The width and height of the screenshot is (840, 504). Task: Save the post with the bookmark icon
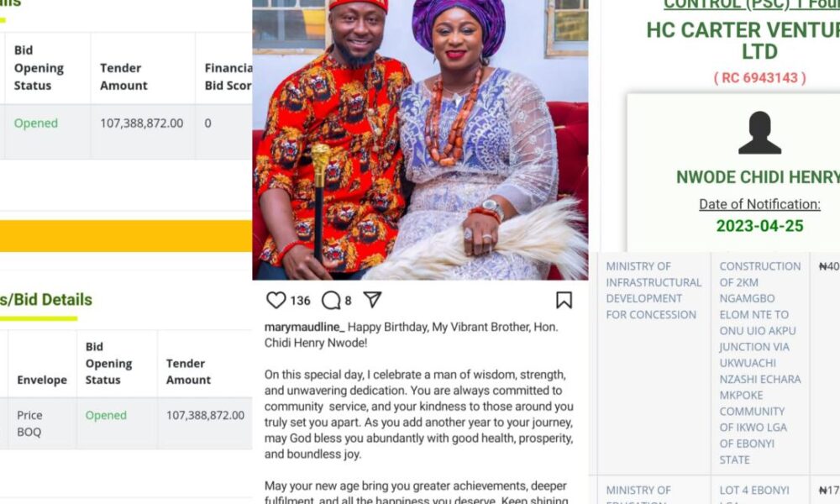click(x=564, y=300)
